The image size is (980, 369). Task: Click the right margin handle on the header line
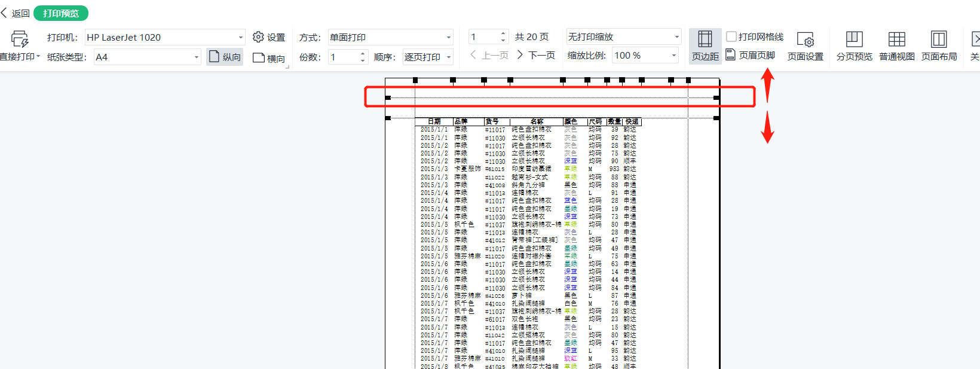tap(716, 97)
